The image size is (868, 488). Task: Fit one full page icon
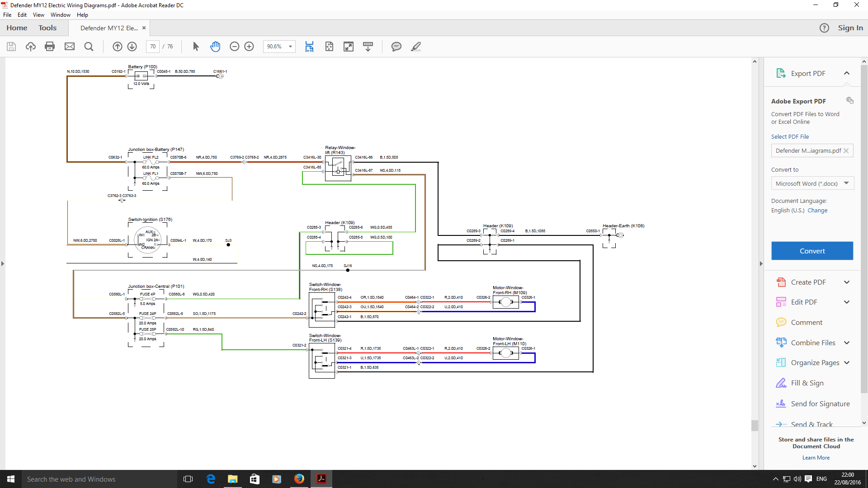[329, 47]
